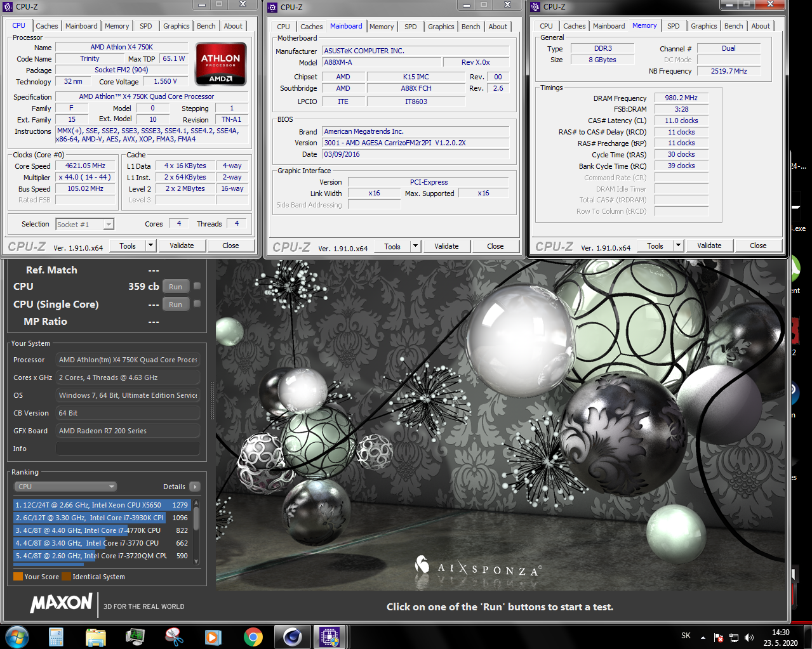Click Close button in Mainboard-tab CPU-Z window
Image resolution: width=812 pixels, height=649 pixels.
point(495,246)
